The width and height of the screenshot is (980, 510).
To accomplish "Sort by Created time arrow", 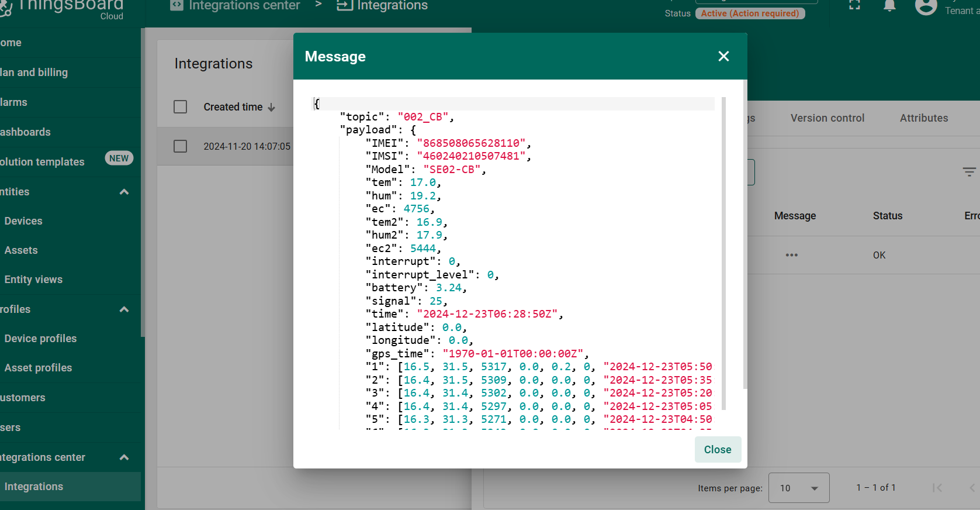I will click(x=271, y=108).
